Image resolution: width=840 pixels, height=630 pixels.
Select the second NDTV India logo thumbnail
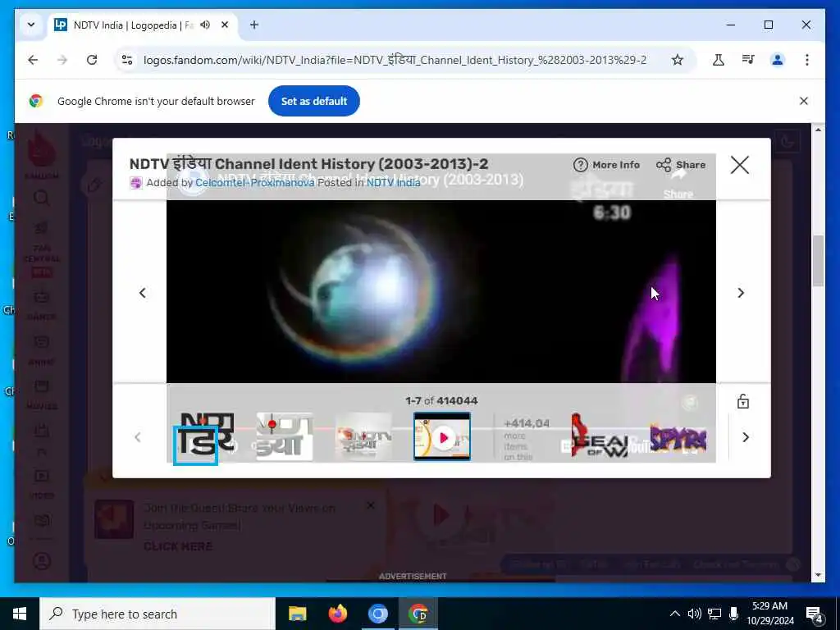(285, 436)
